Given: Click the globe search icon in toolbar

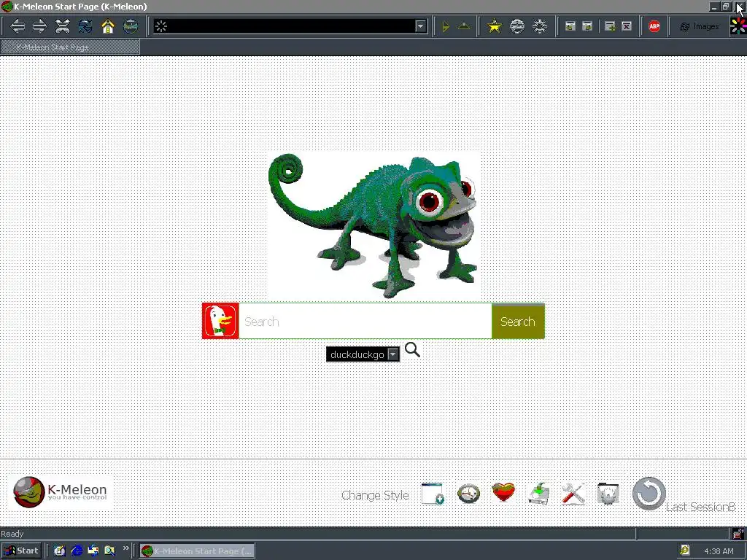Looking at the screenshot, I should 130,26.
